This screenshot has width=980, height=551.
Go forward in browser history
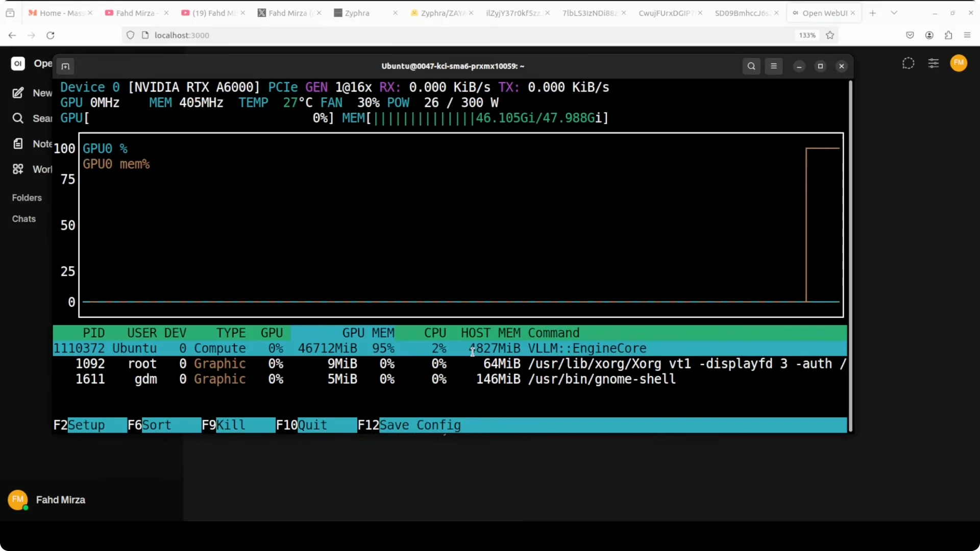(31, 35)
